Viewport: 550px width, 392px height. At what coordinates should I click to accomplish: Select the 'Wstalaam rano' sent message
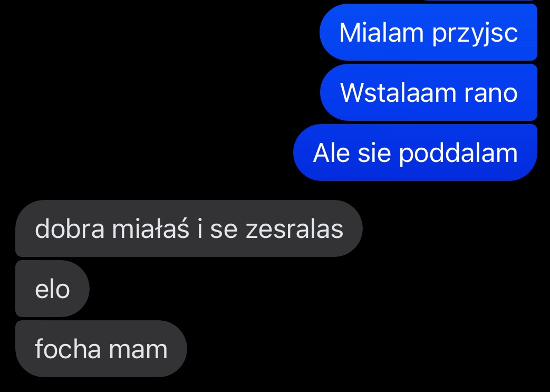click(429, 92)
